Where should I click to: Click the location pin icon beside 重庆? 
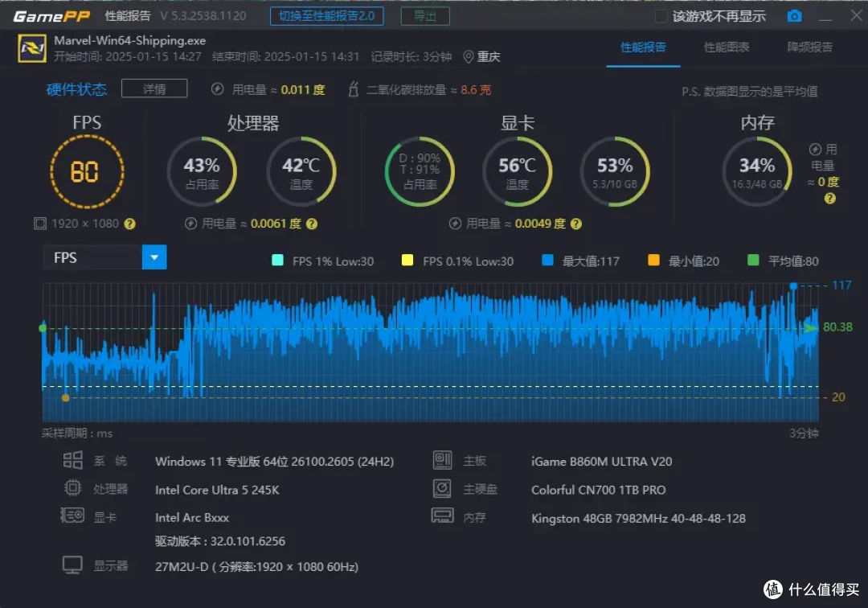[469, 57]
